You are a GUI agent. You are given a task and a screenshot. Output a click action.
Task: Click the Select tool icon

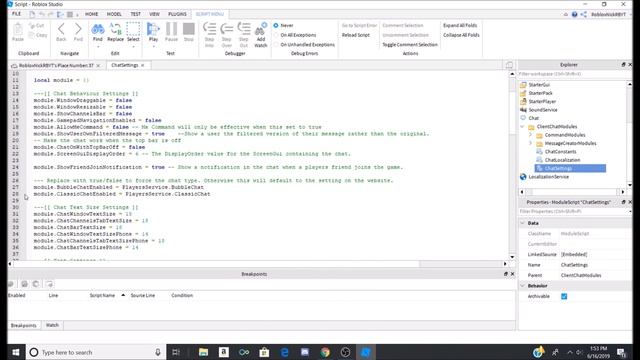tap(133, 29)
